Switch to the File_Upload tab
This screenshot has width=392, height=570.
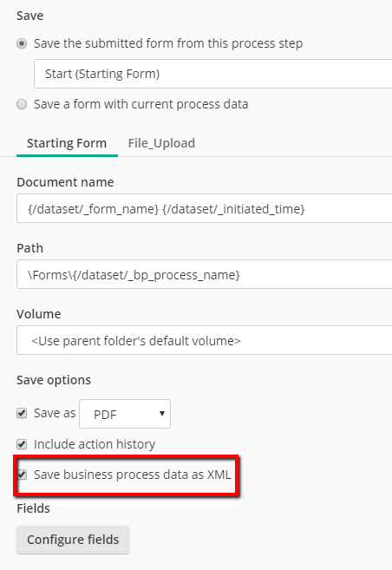161,143
